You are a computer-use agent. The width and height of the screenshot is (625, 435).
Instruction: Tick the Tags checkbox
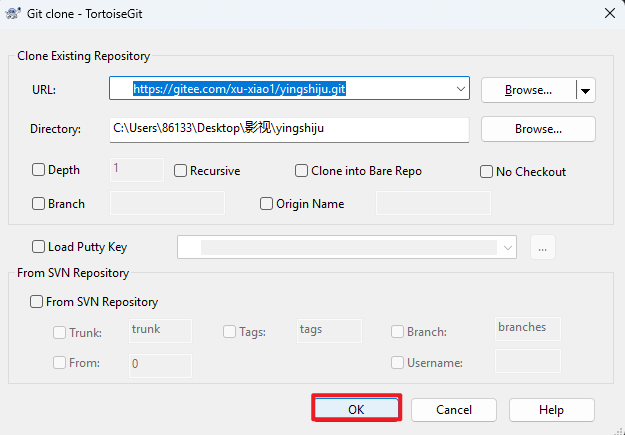(229, 332)
